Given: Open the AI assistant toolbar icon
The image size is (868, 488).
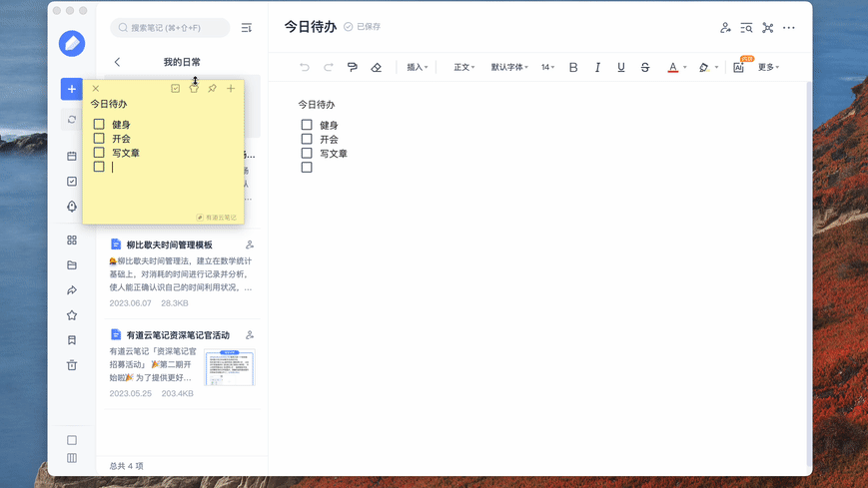Looking at the screenshot, I should point(738,67).
